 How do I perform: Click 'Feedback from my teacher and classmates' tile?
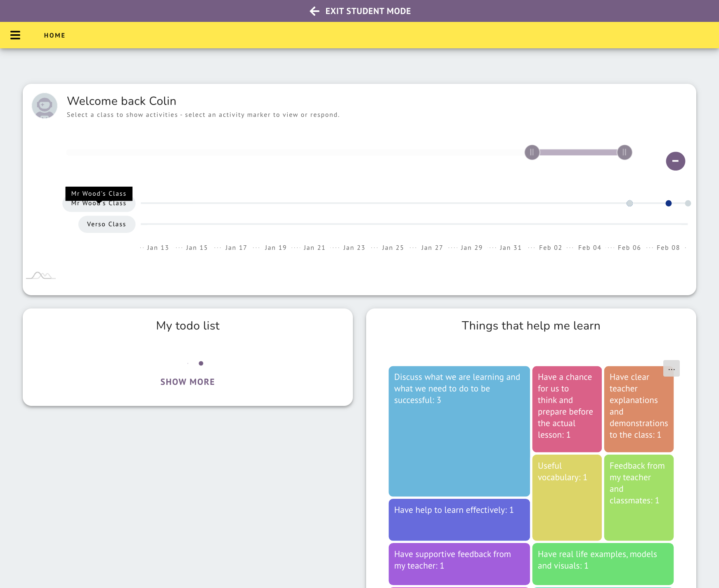coord(639,498)
